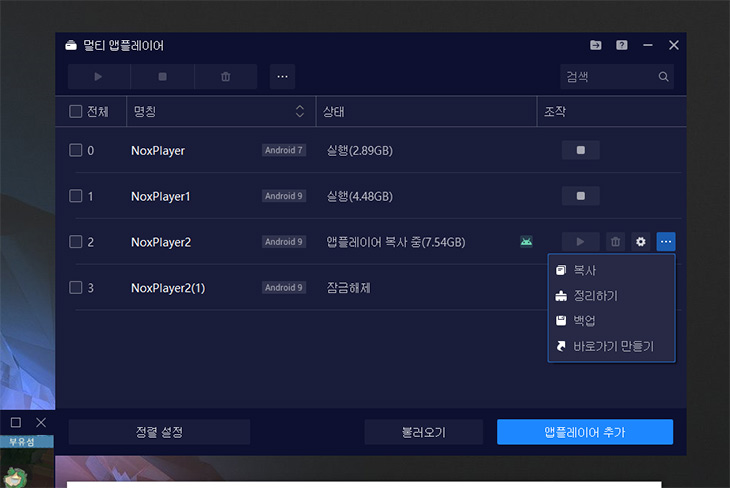Click the 부유섬 label in background window
730x488 pixels.
[21, 441]
